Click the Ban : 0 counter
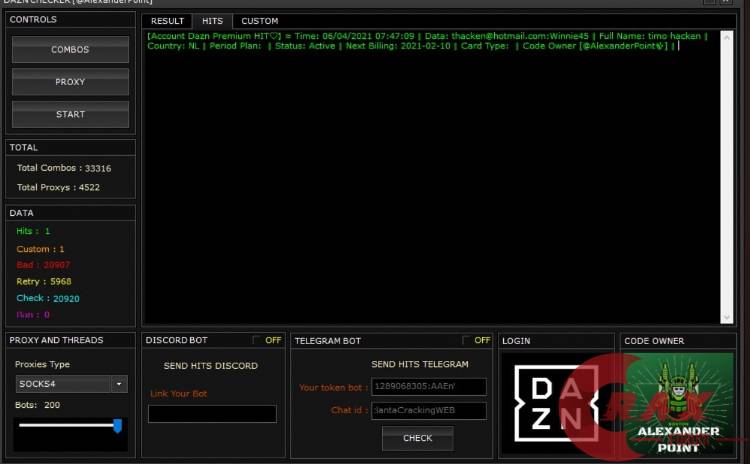The width and height of the screenshot is (750, 464). [33, 315]
